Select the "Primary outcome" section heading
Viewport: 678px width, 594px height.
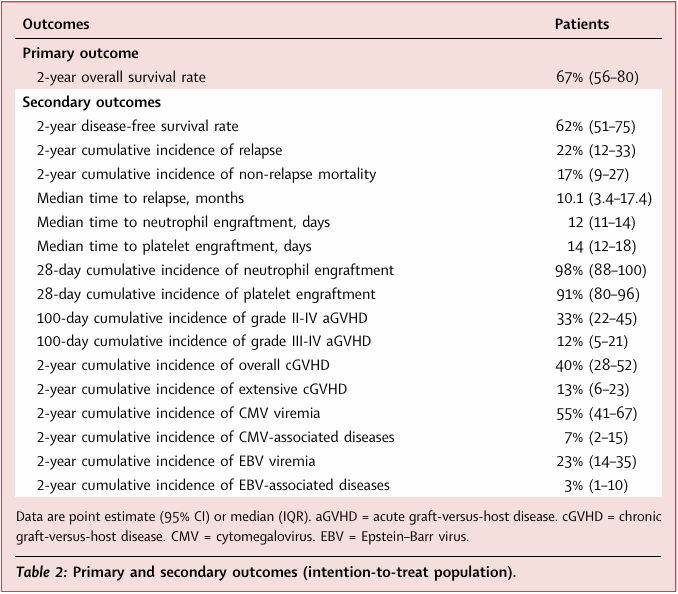[x=80, y=53]
